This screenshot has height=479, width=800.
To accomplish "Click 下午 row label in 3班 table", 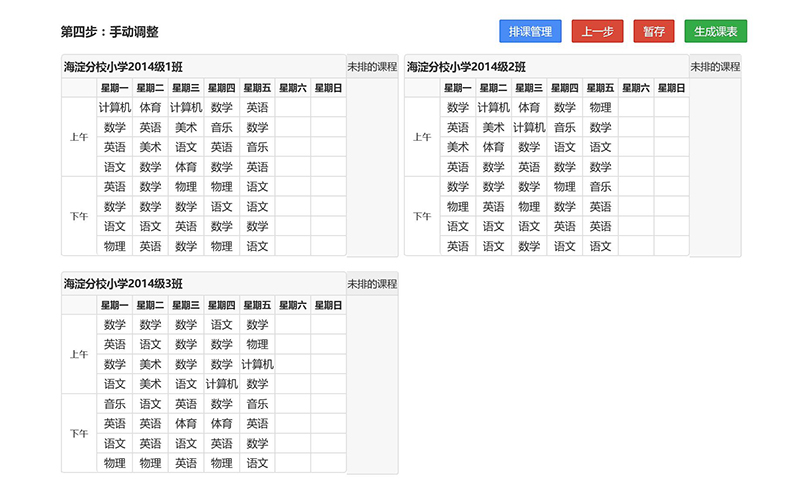I will click(x=79, y=434).
